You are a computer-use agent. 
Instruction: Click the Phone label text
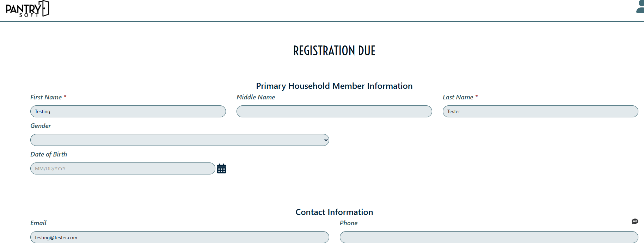[348, 223]
